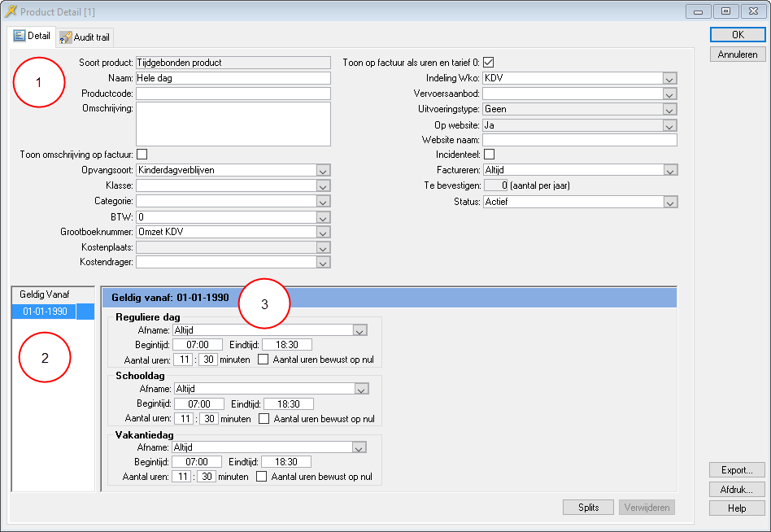Select the Detail tab
The width and height of the screenshot is (771, 532).
32,37
